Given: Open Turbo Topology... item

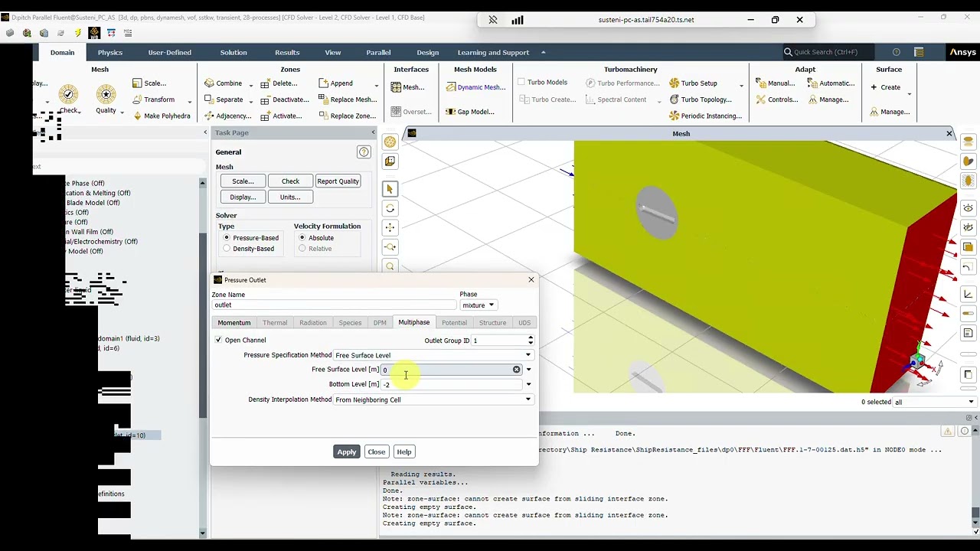Looking at the screenshot, I should pos(700,99).
